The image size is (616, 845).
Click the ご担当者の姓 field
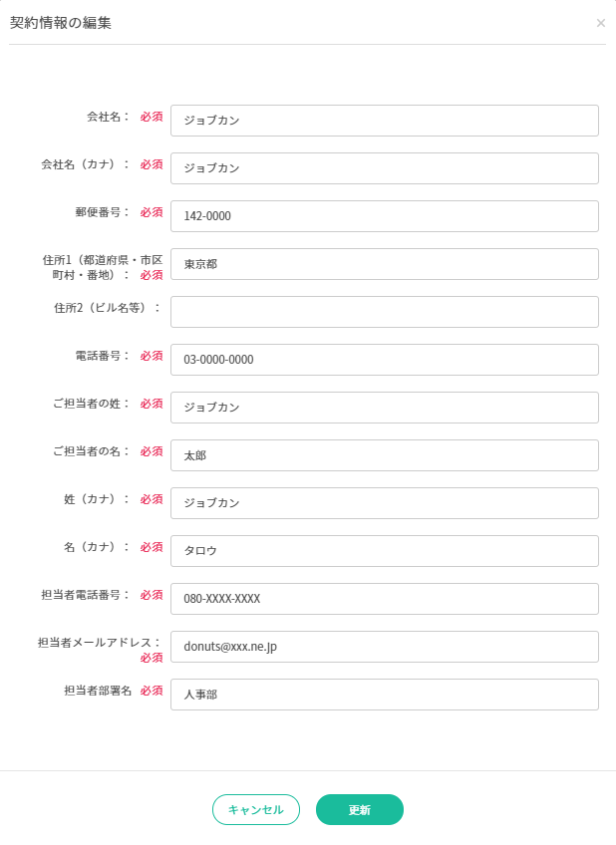coord(384,408)
